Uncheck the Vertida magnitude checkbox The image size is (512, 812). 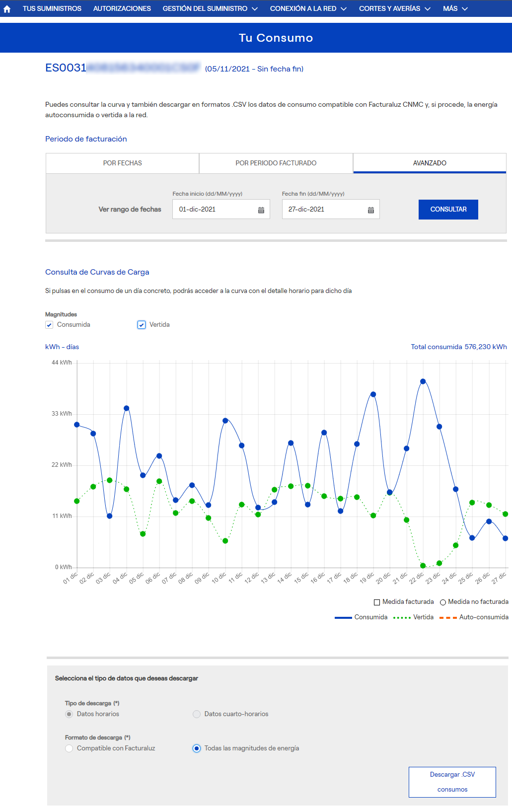point(142,325)
